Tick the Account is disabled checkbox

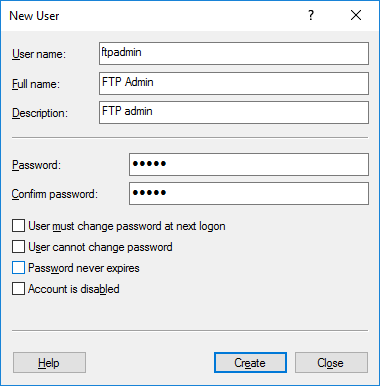(x=18, y=289)
